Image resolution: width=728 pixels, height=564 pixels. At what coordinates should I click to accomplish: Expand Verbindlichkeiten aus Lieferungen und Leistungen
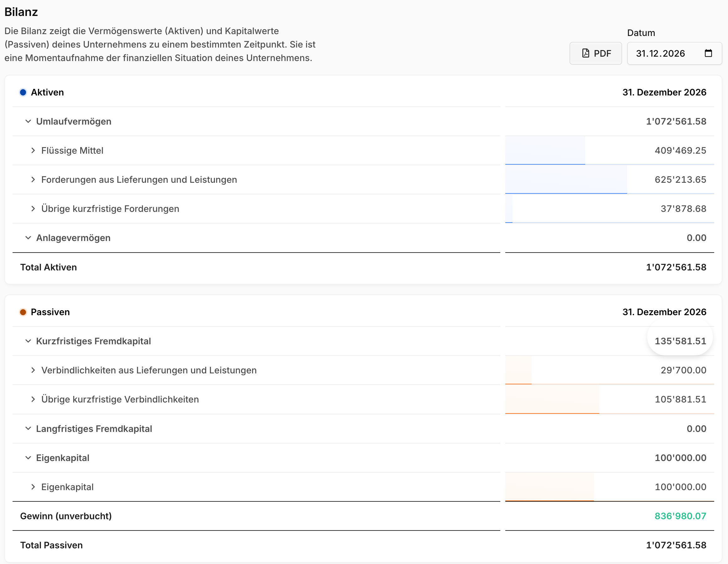(33, 370)
